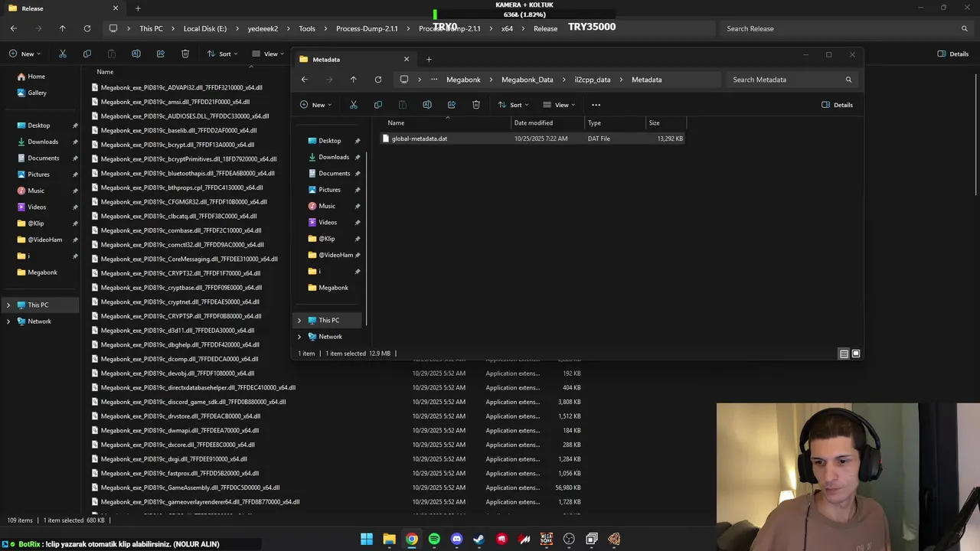The width and height of the screenshot is (980, 551).
Task: Open Google Chrome from the taskbar
Action: point(412,539)
